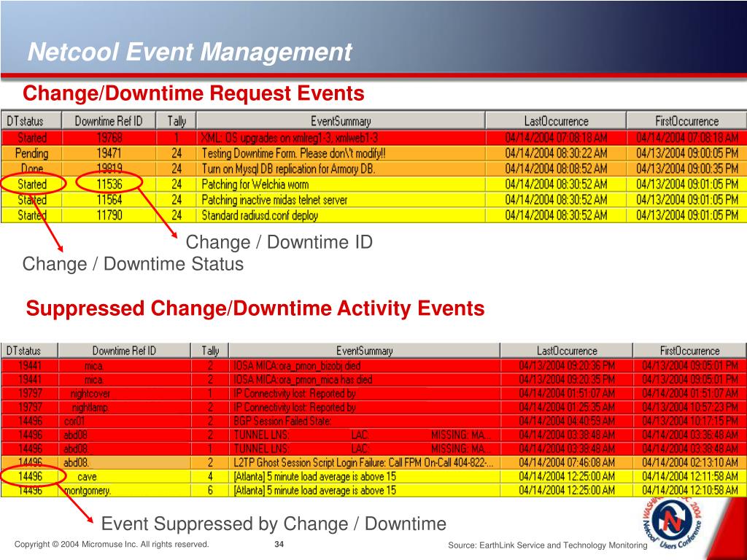Click first occurrence 04/14/2004 12:11:58 AM
The height and width of the screenshot is (560, 747).
(690, 476)
